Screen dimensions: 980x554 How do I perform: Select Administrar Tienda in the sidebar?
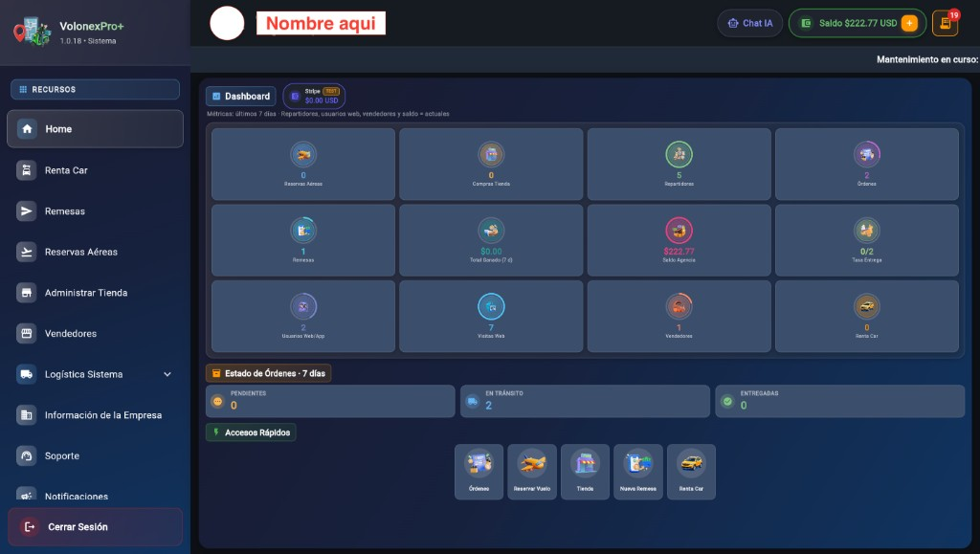coord(95,292)
